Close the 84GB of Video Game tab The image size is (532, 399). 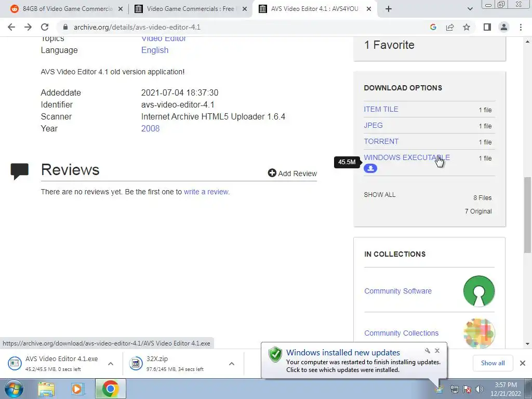coord(121,9)
